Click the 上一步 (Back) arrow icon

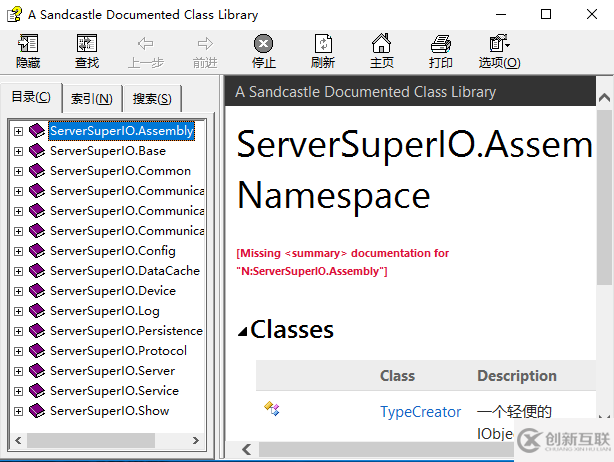tap(146, 43)
